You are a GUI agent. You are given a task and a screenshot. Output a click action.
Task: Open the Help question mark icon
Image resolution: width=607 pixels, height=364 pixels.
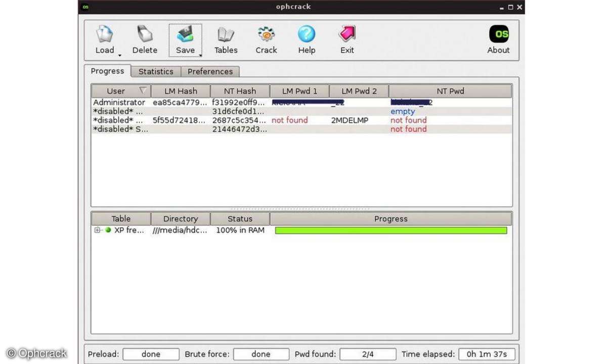pyautogui.click(x=307, y=34)
